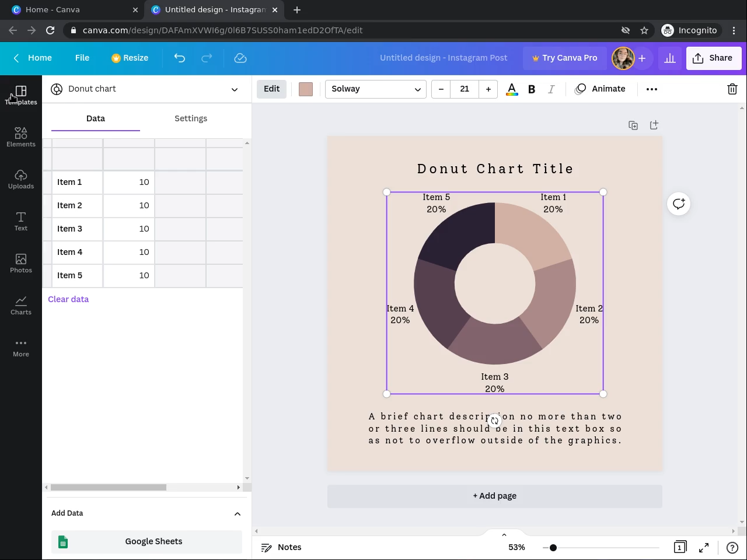Screen dimensions: 747x560
Task: Open the Elements sidebar panel
Action: [21, 137]
